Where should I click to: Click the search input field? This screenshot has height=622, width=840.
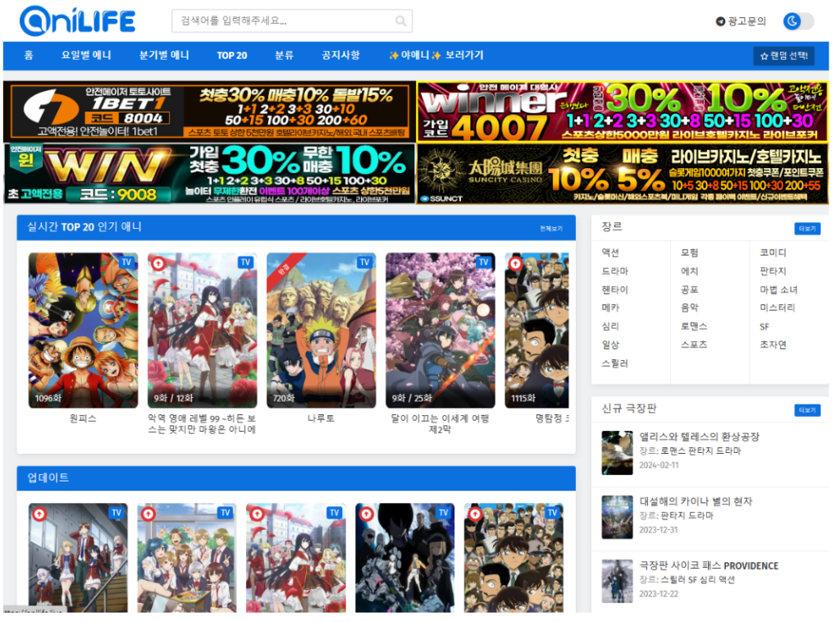point(283,21)
